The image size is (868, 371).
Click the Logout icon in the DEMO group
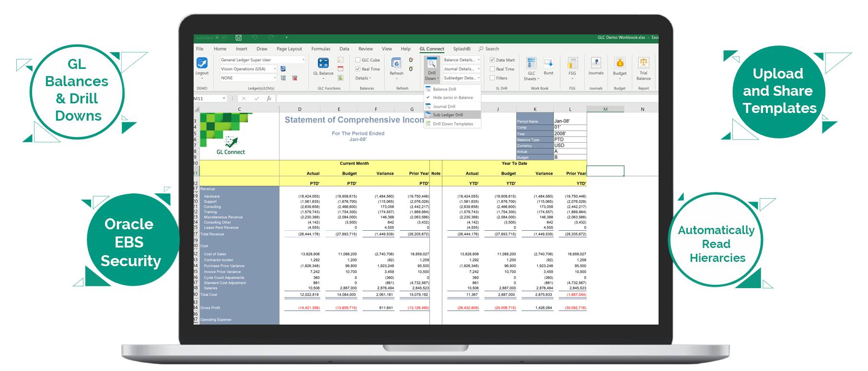[x=202, y=63]
